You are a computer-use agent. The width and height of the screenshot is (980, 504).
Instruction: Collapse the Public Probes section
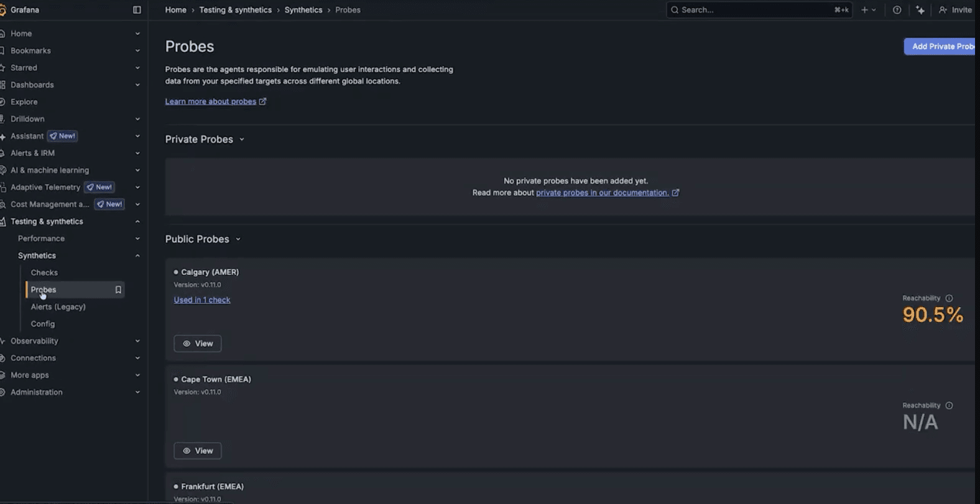pyautogui.click(x=238, y=240)
